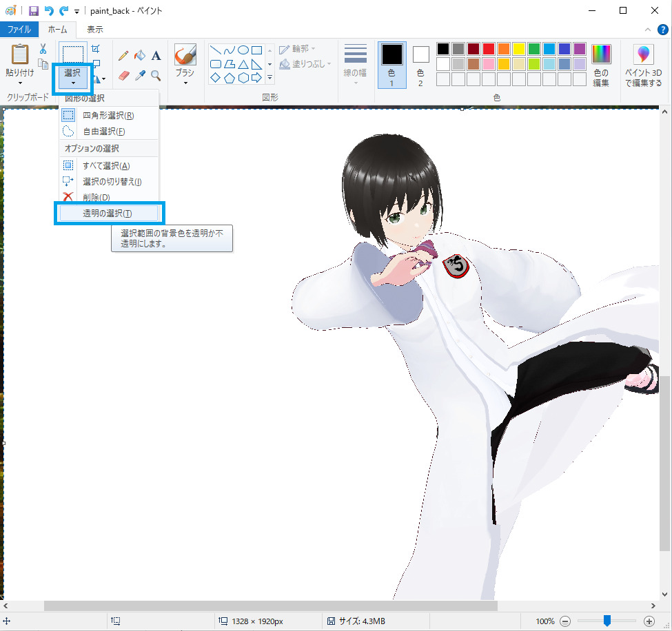This screenshot has height=631, width=672.
Task: Open the Quick Access Toolbar customize arrow
Action: click(x=77, y=12)
